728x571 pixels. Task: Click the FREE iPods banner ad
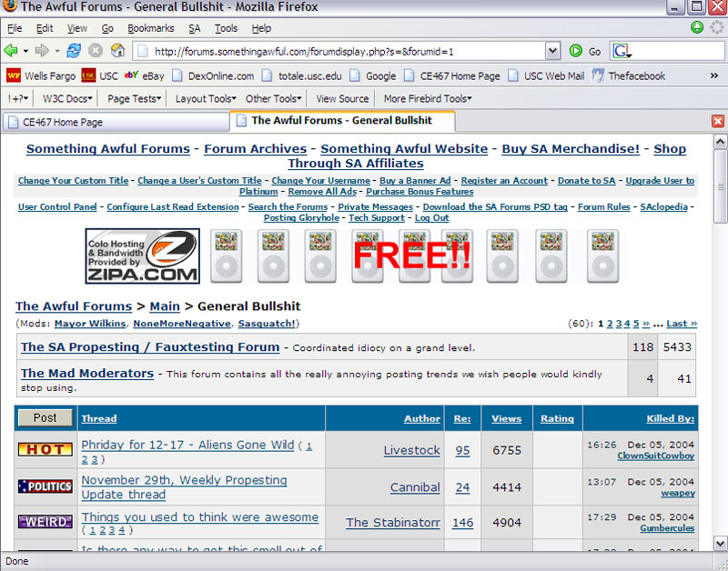pyautogui.click(x=415, y=255)
